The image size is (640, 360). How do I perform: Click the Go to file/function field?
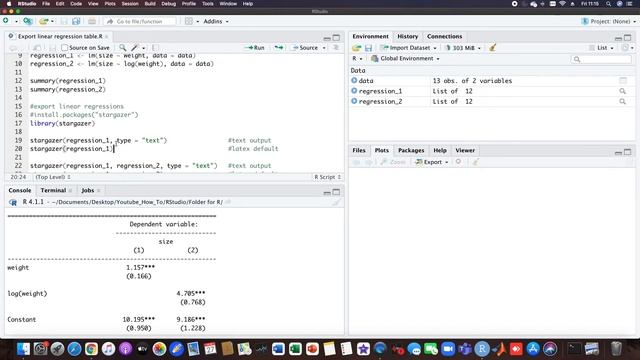[140, 21]
